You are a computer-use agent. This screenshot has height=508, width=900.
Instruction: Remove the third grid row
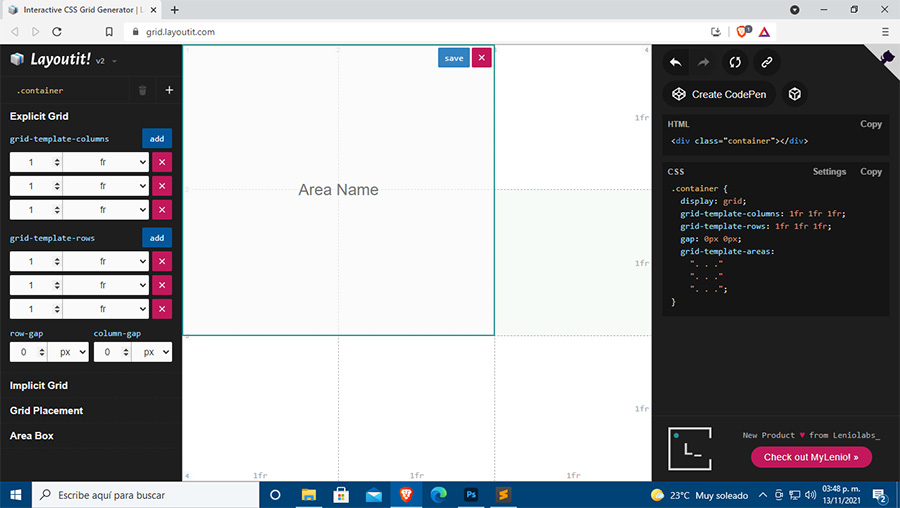tap(162, 309)
